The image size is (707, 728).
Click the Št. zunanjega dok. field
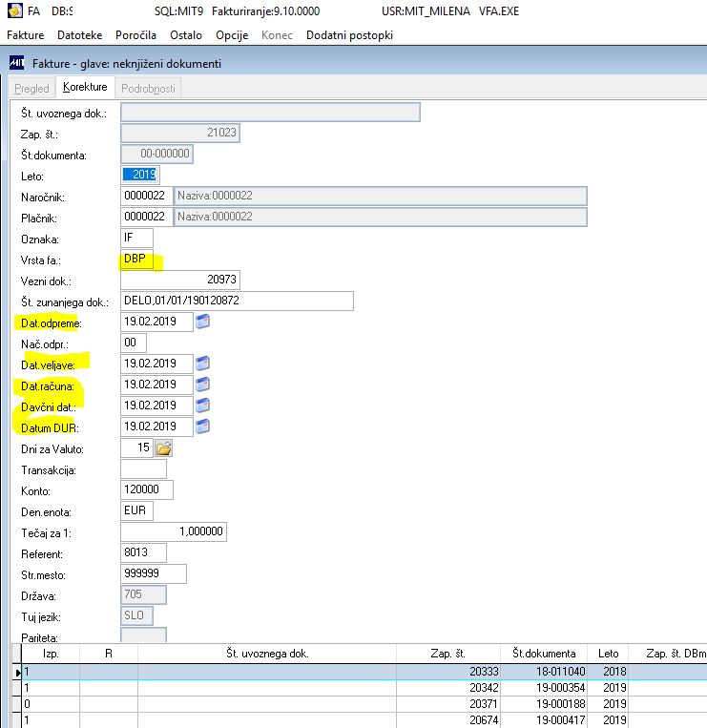237,301
